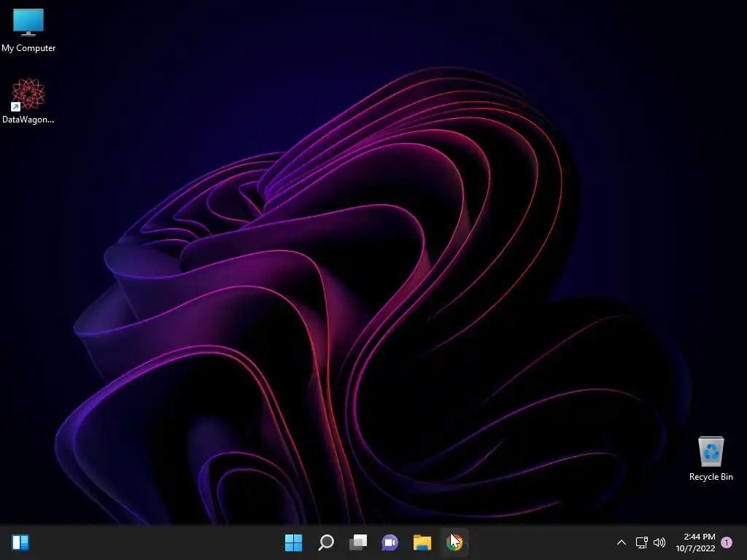
Task: Open the network status tray icon
Action: [x=642, y=542]
